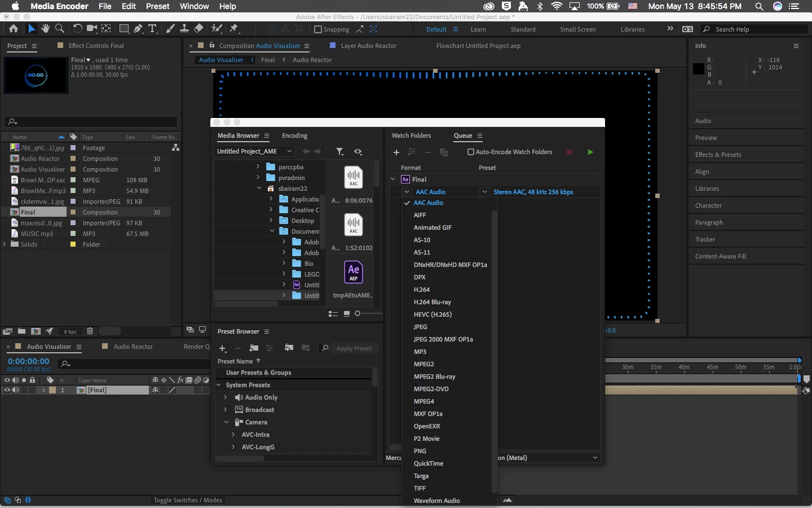Screen dimensions: 812x508
Task: Open the Window menu in menu bar
Action: 195,6
